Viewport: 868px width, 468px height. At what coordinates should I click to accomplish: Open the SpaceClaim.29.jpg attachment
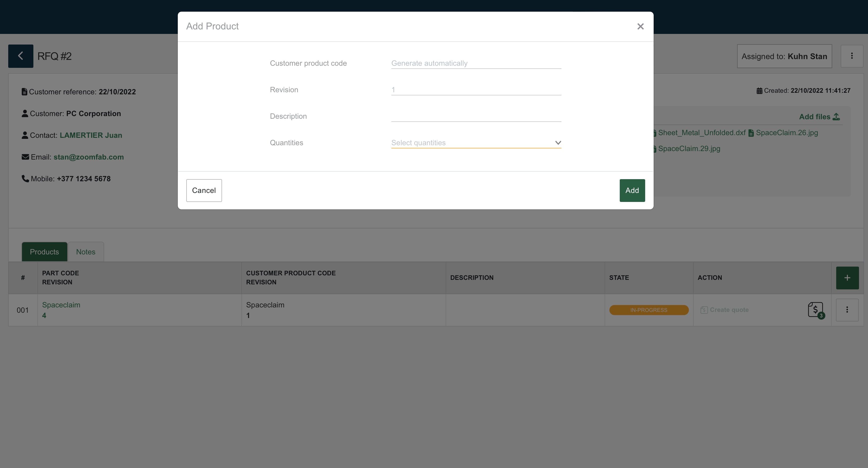point(689,149)
